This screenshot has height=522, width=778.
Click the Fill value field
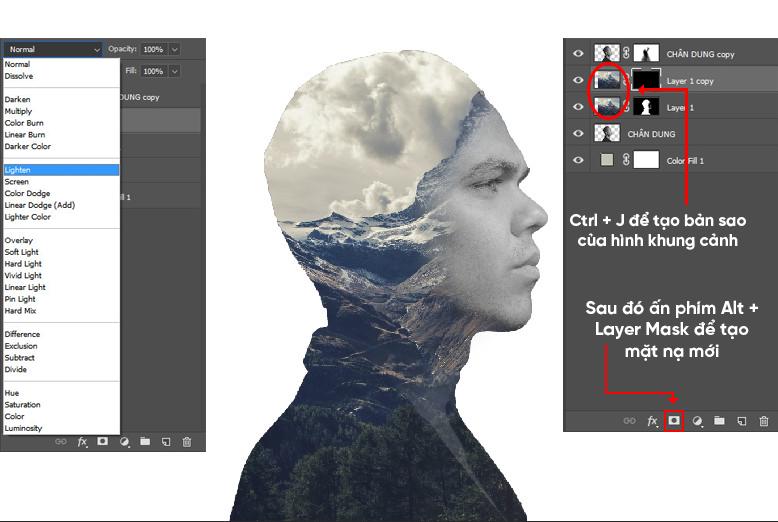155,71
